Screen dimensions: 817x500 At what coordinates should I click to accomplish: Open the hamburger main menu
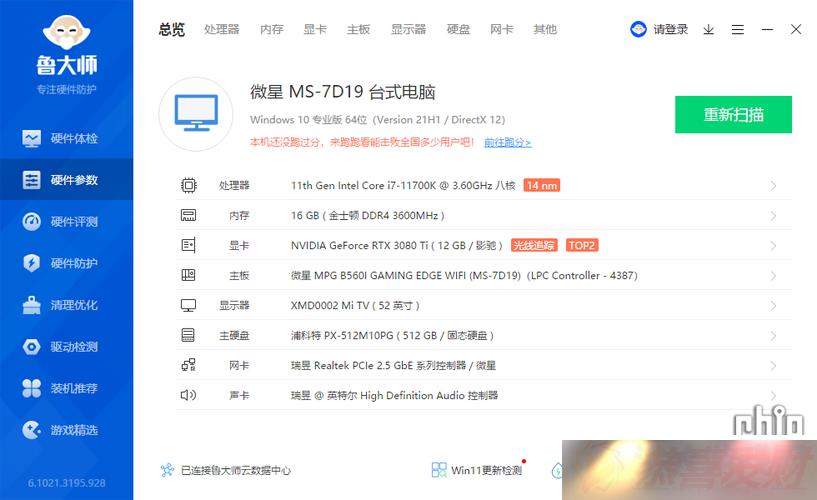click(x=738, y=30)
